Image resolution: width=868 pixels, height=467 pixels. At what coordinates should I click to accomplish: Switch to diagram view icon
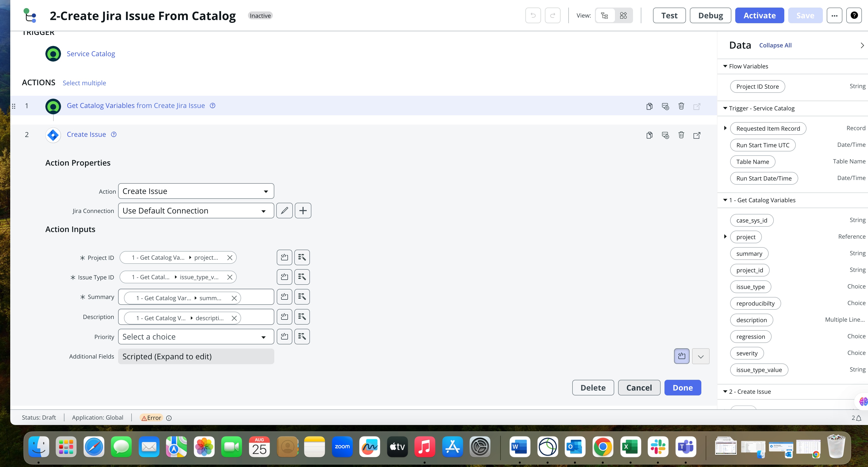point(623,16)
